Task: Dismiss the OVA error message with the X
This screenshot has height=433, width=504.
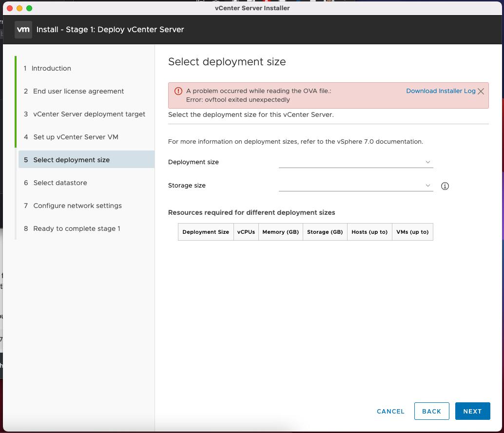Action: 481,91
